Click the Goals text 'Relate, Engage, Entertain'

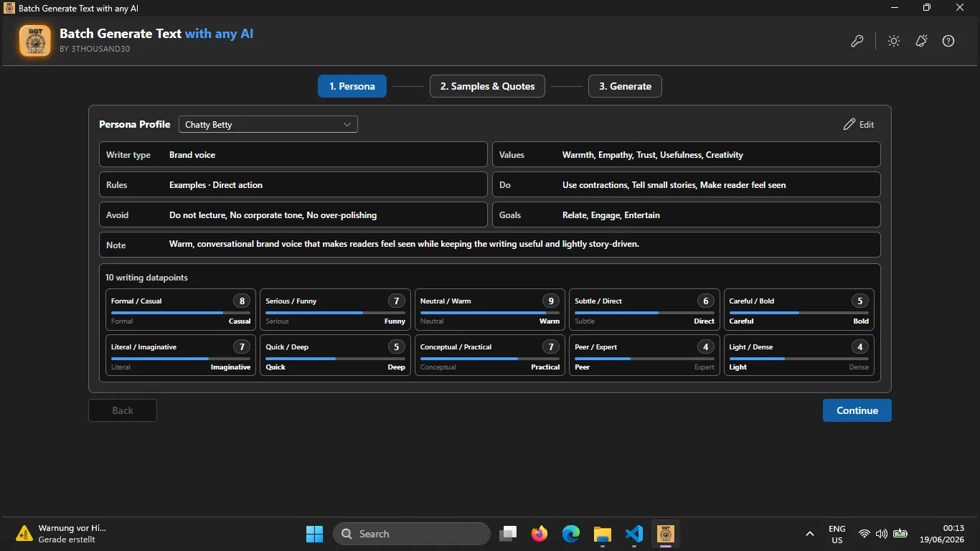(x=611, y=215)
